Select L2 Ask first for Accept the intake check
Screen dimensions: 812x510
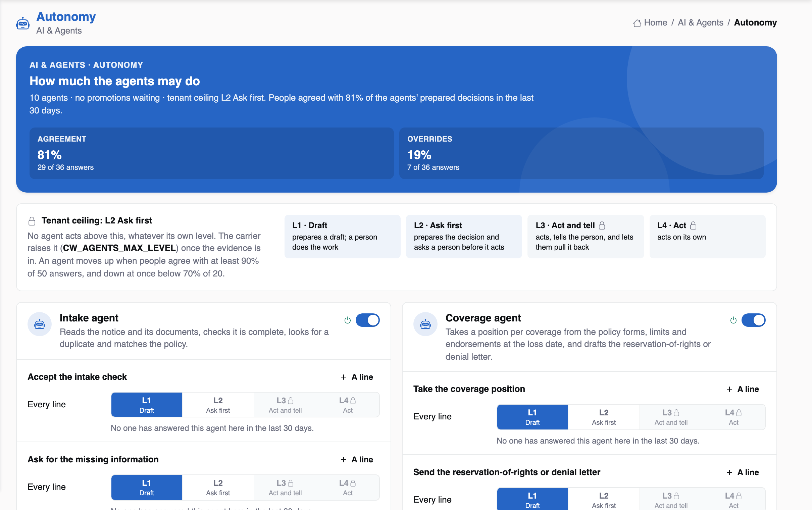(218, 405)
